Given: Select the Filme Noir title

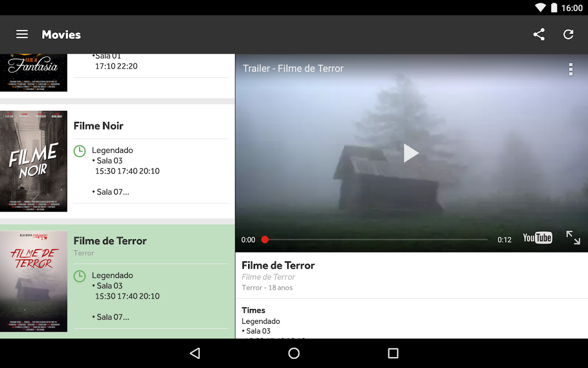Looking at the screenshot, I should point(98,126).
